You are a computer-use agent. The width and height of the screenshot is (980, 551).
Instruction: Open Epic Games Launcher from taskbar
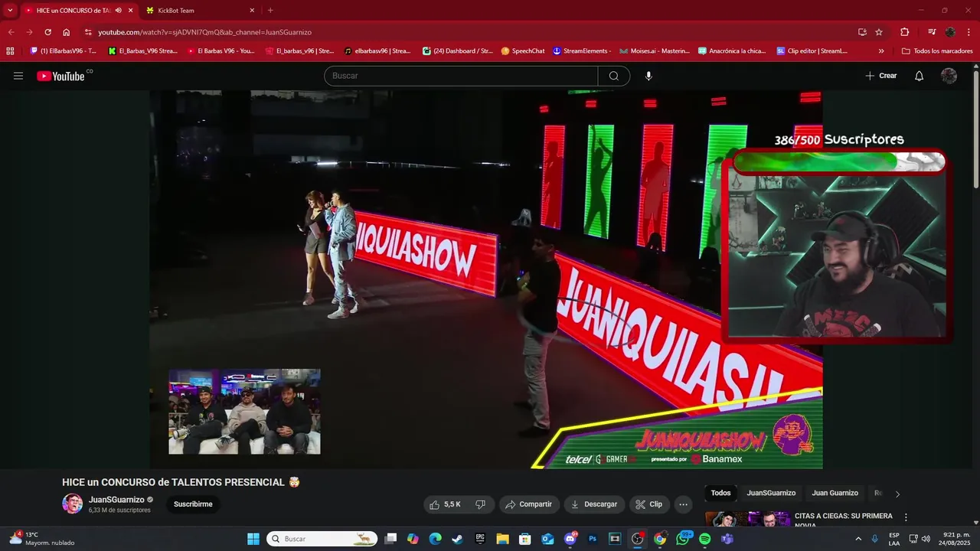coord(480,539)
